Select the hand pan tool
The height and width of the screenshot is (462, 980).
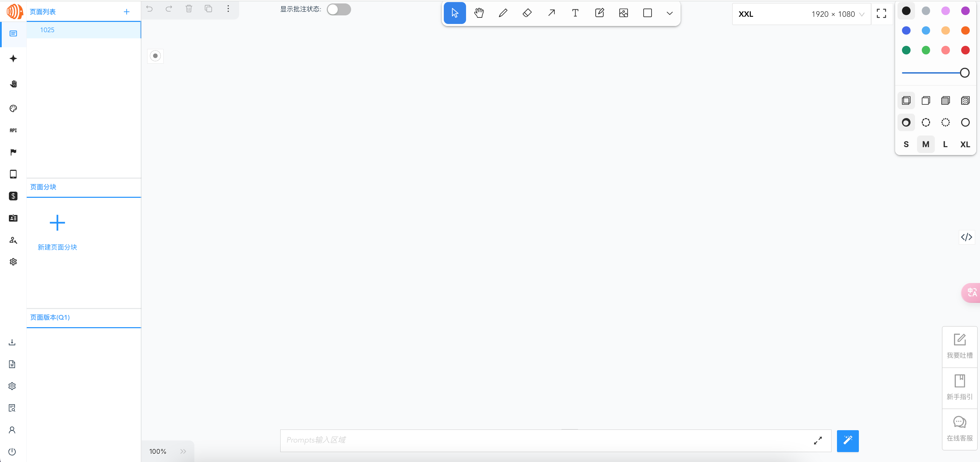479,13
